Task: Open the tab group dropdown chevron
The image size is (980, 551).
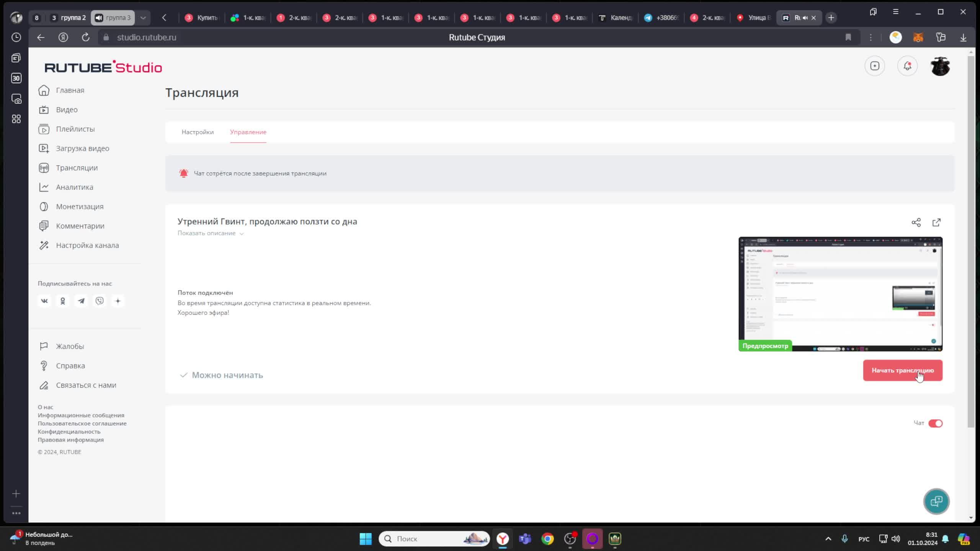Action: (x=143, y=18)
